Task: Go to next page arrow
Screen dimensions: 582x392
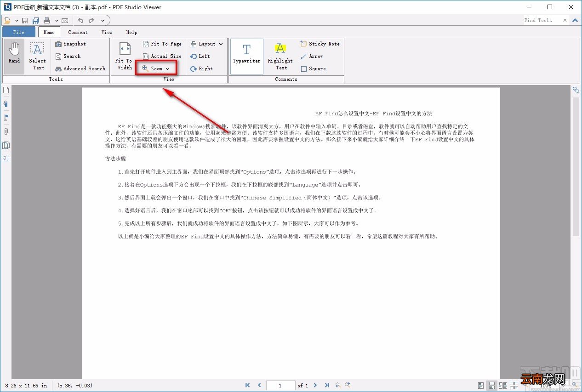Action: (315, 385)
